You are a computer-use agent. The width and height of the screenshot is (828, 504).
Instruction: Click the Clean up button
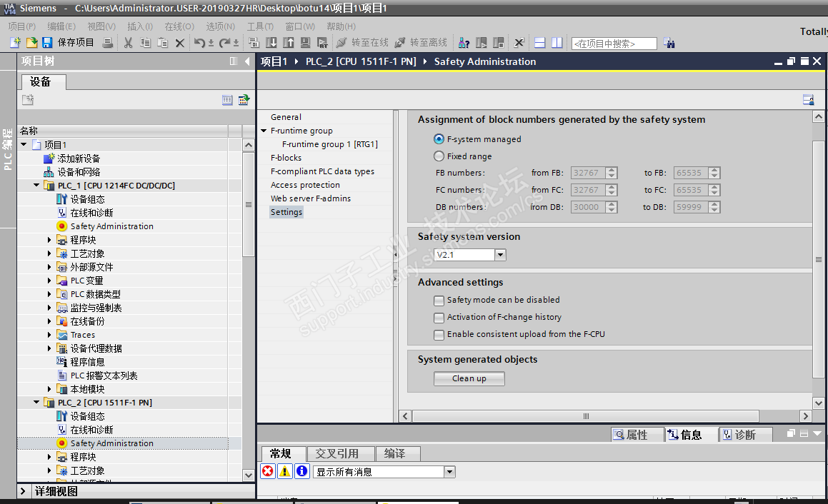click(469, 378)
